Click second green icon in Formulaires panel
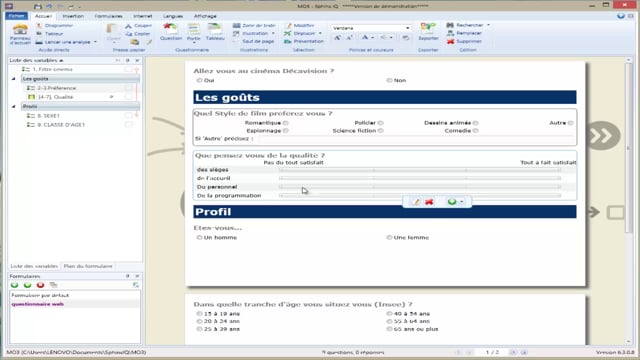The height and width of the screenshot is (360, 640). [x=27, y=285]
